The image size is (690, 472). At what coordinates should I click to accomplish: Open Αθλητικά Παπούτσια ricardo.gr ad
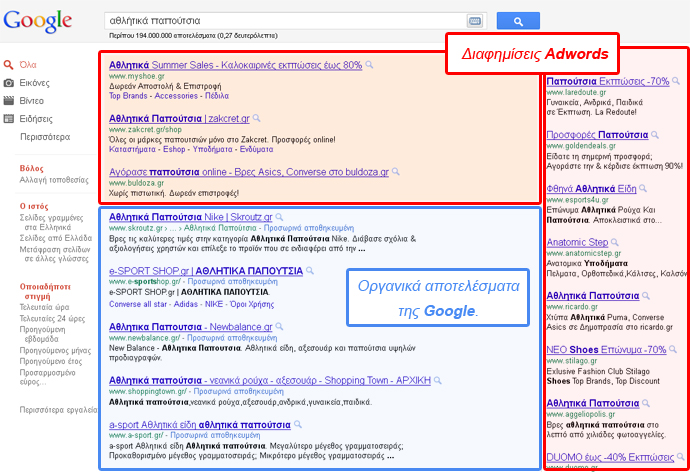(x=593, y=296)
